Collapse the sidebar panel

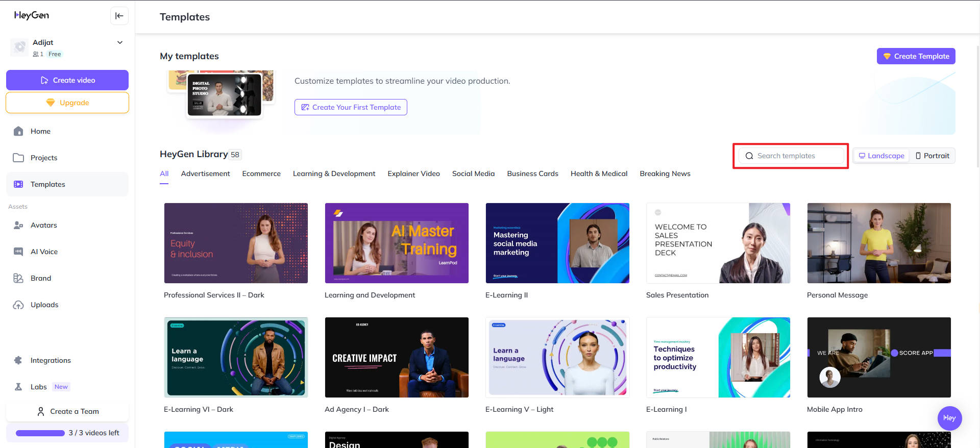coord(119,16)
